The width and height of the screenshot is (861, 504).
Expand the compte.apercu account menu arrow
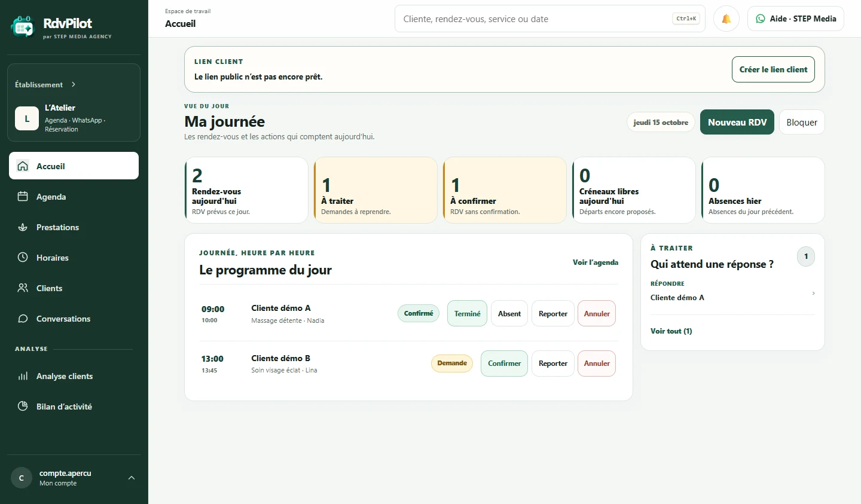click(132, 478)
